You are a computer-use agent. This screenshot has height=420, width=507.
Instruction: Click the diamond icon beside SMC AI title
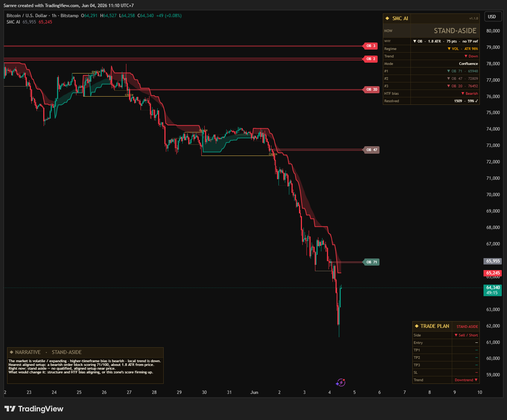387,18
